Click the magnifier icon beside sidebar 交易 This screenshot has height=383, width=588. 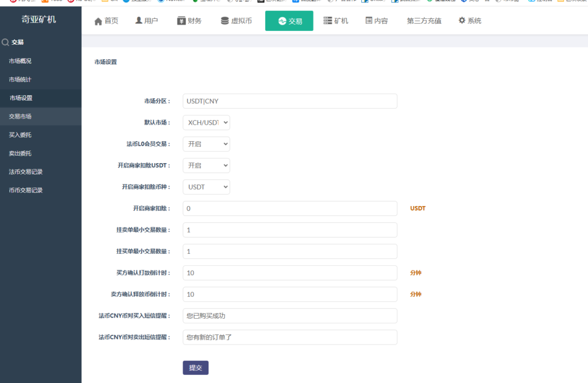click(6, 41)
